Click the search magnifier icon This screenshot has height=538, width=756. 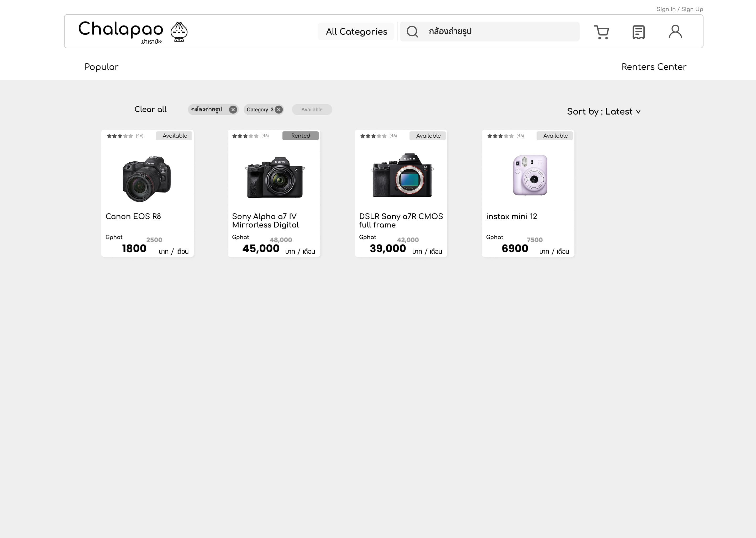pos(412,32)
